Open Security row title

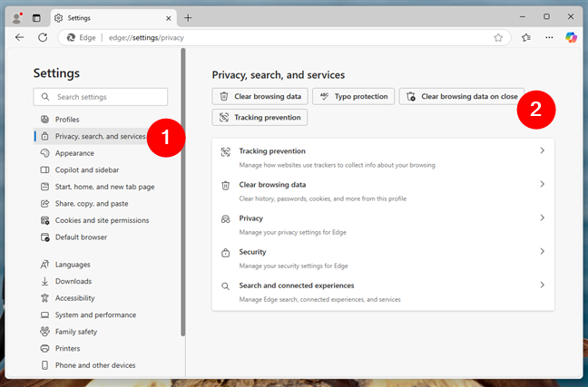tap(252, 252)
